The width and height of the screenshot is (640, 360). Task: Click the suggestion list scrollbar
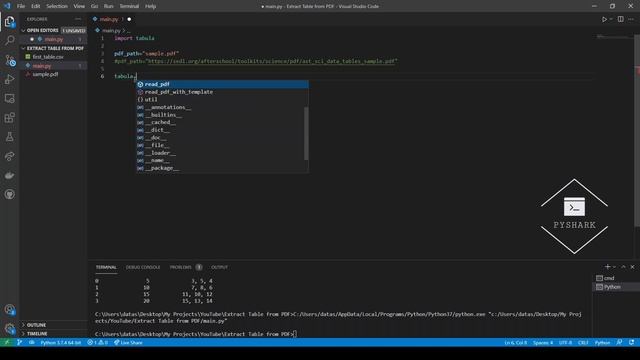click(x=307, y=133)
